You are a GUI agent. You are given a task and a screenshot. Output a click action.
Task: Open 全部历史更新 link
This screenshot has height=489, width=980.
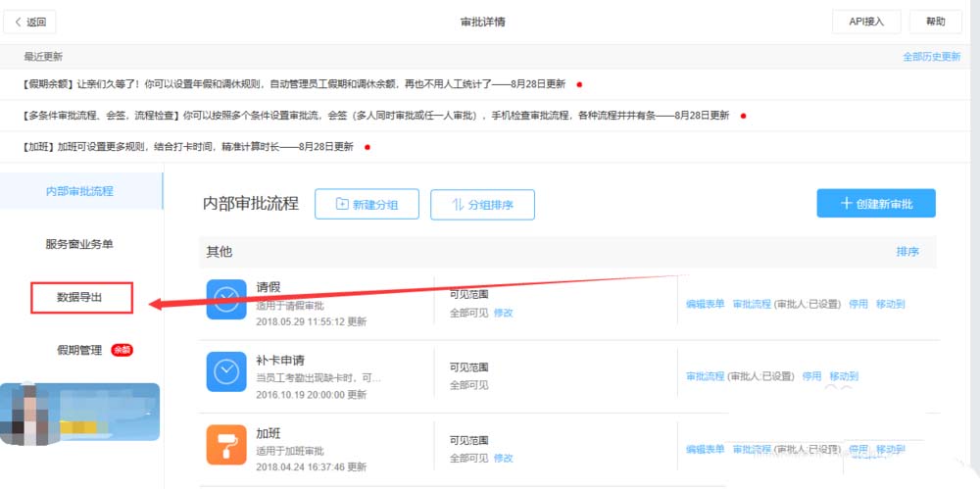(931, 57)
